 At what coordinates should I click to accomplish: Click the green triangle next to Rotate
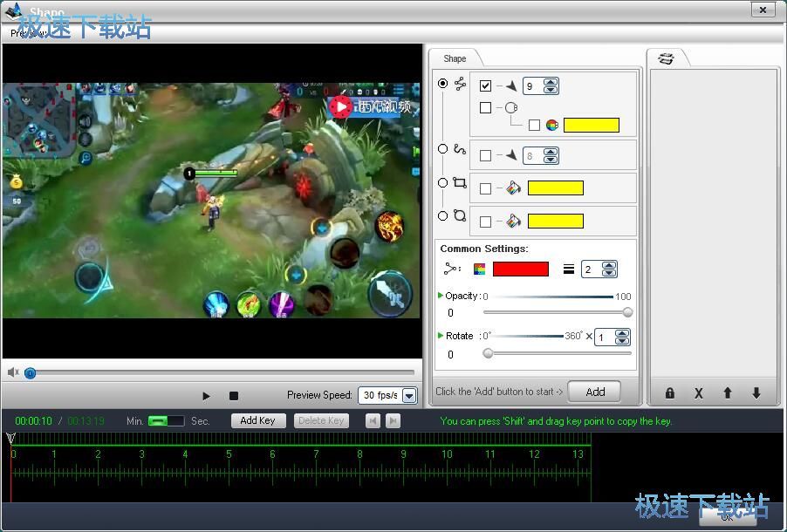(440, 335)
